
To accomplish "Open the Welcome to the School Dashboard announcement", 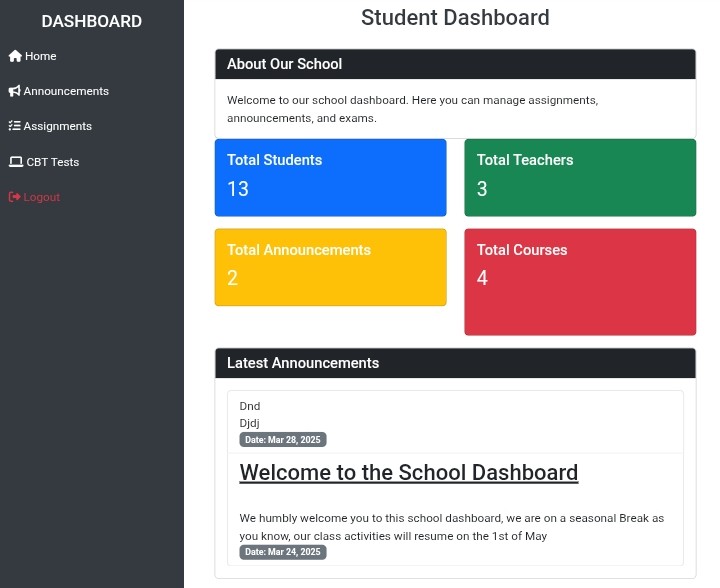I will click(409, 472).
